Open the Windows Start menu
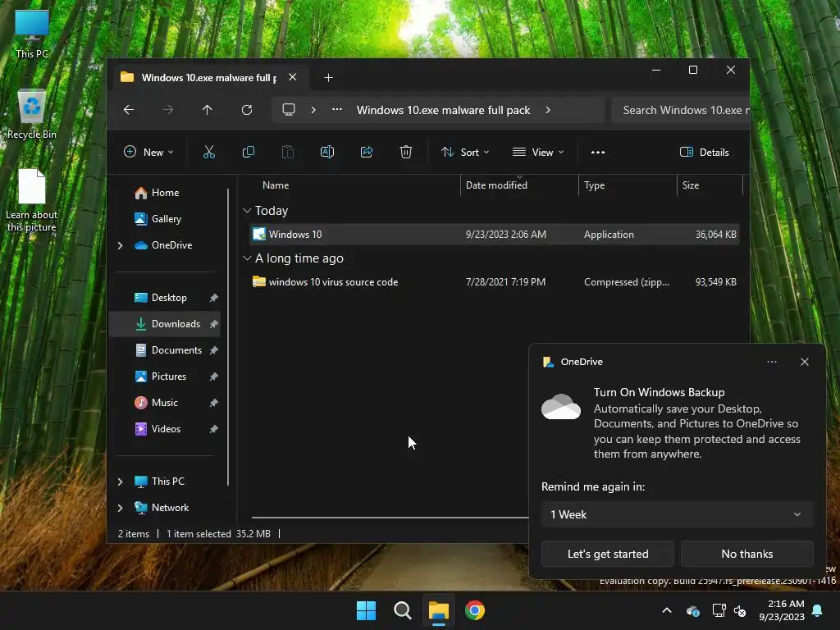This screenshot has width=840, height=630. pyautogui.click(x=367, y=610)
